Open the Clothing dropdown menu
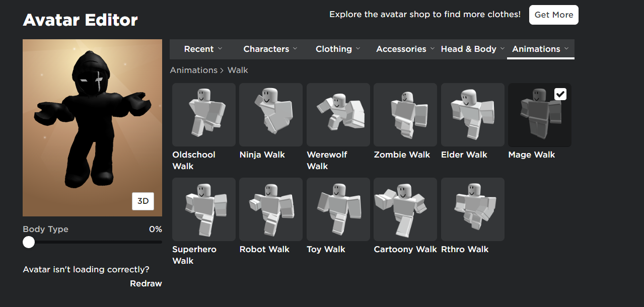The height and width of the screenshot is (307, 644). (x=338, y=49)
